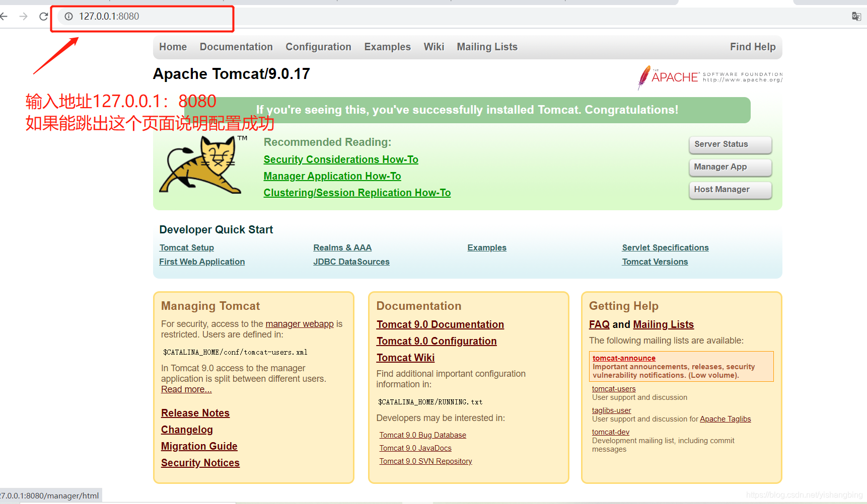Viewport: 867px width, 504px height.
Task: Click the Developer Quick Start heading
Action: (216, 229)
